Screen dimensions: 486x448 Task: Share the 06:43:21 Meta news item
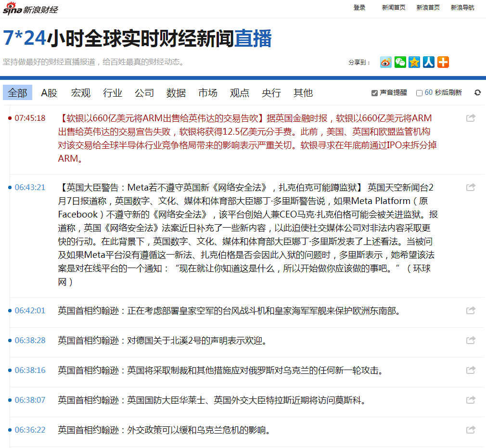click(471, 187)
